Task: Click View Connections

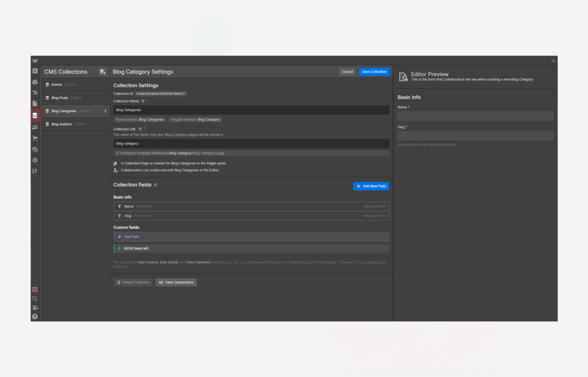Action: pos(176,282)
